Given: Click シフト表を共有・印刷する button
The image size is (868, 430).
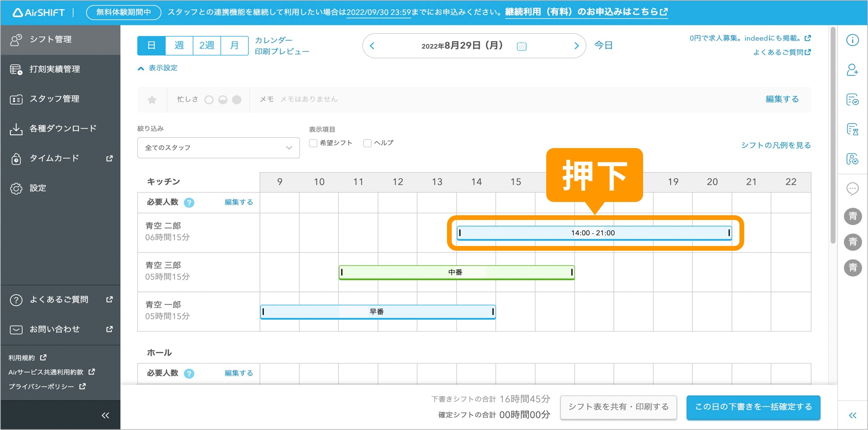Looking at the screenshot, I should coord(618,407).
